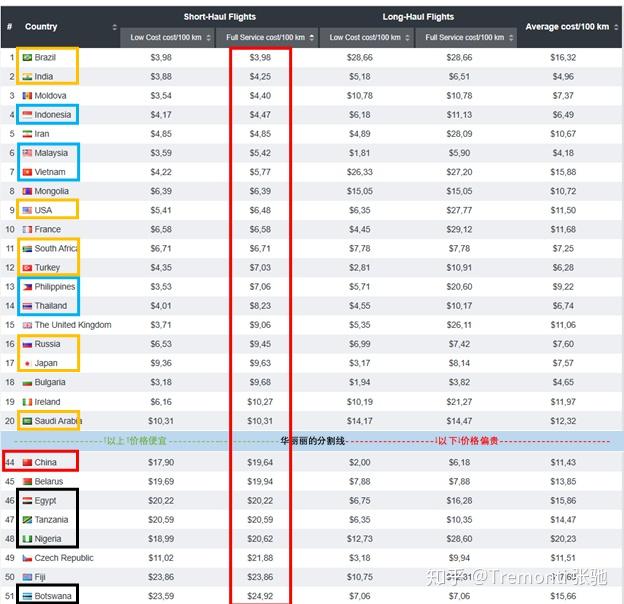Click the Japan flag icon
Image resolution: width=624 pixels, height=604 pixels.
click(27, 364)
